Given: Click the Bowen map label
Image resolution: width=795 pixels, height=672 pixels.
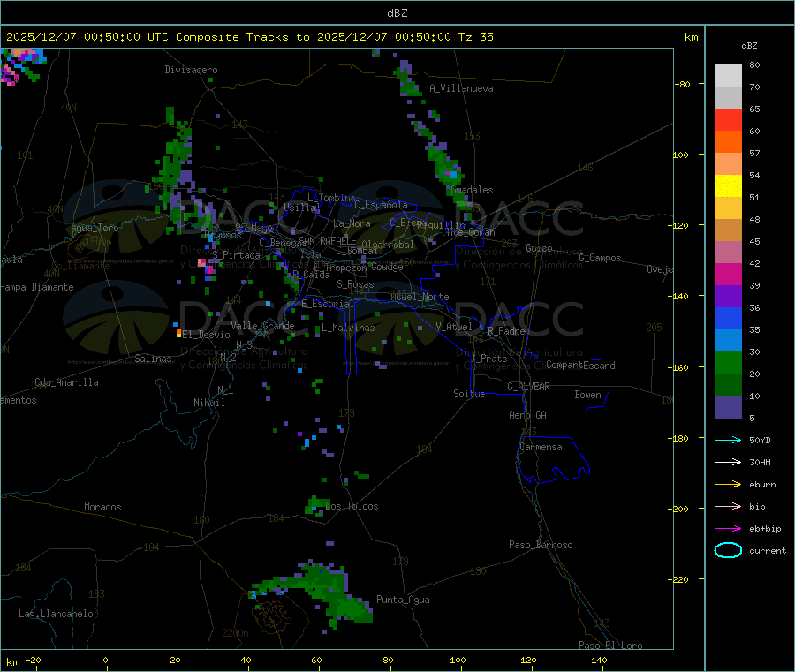Looking at the screenshot, I should click(x=587, y=395).
